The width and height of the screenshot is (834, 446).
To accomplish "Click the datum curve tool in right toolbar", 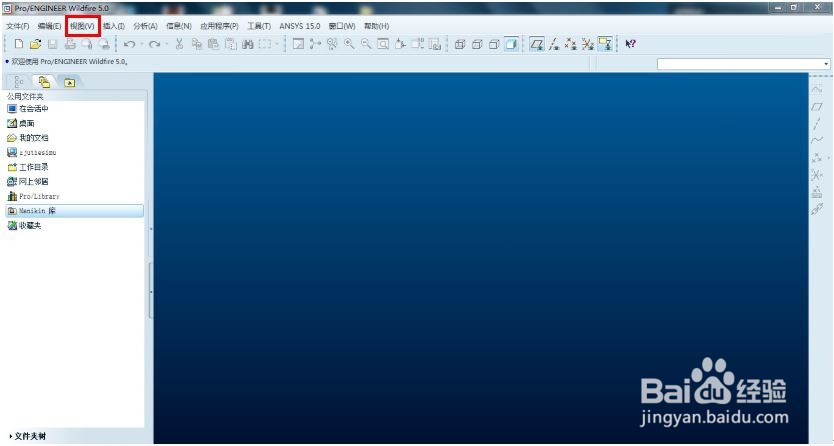I will click(x=816, y=140).
